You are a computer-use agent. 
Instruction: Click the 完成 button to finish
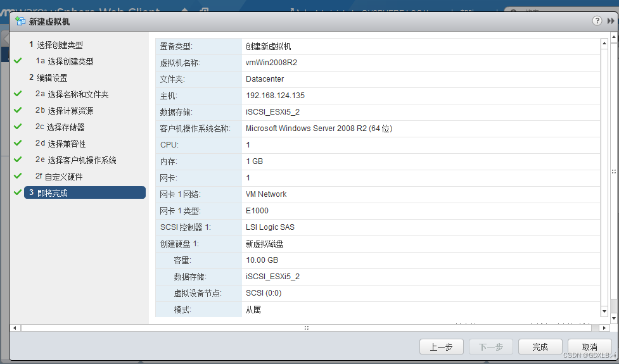point(540,347)
